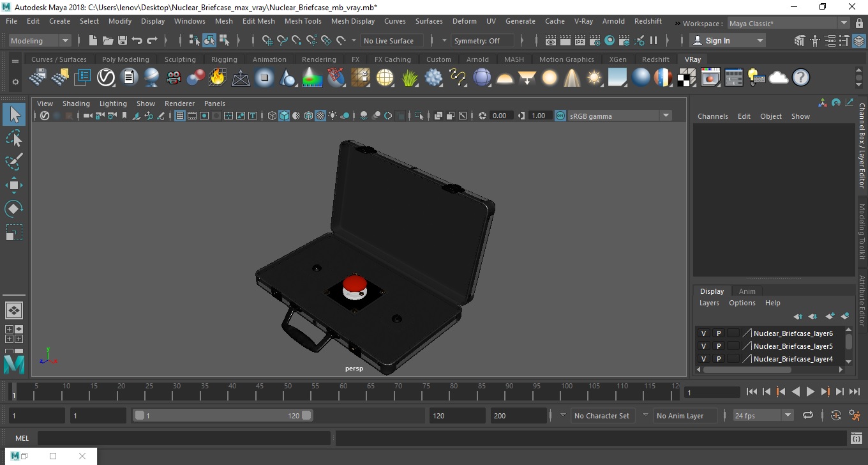
Task: Toggle visibility V of Nuclear_Briefcase_layer4
Action: (703, 359)
